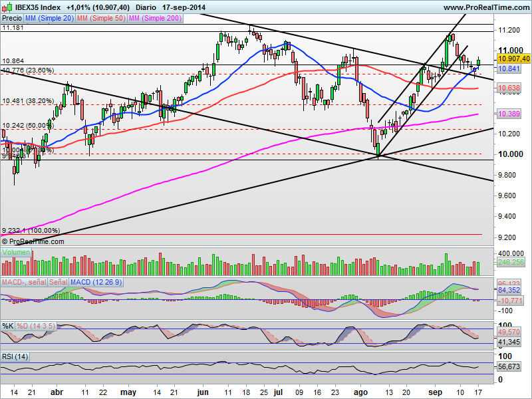
Task: Click the red 10.638 moving average value tag
Action: pyautogui.click(x=509, y=88)
